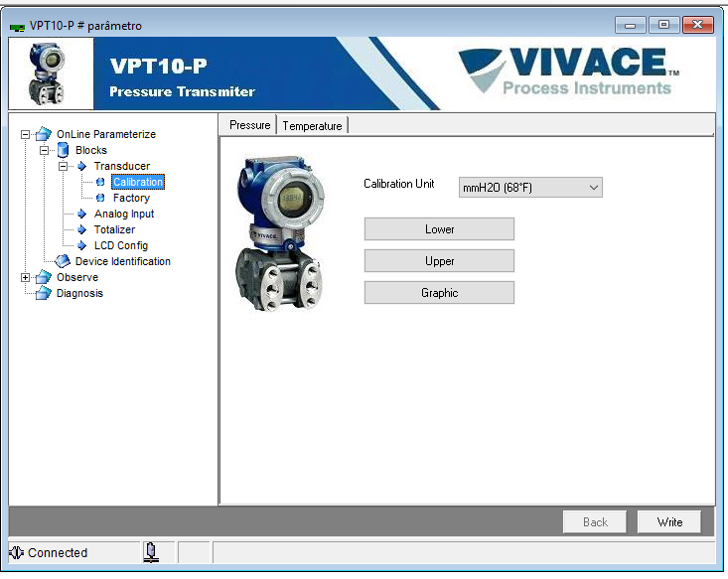This screenshot has width=728, height=579.
Task: Collapse the Blocks tree node
Action: coord(44,150)
